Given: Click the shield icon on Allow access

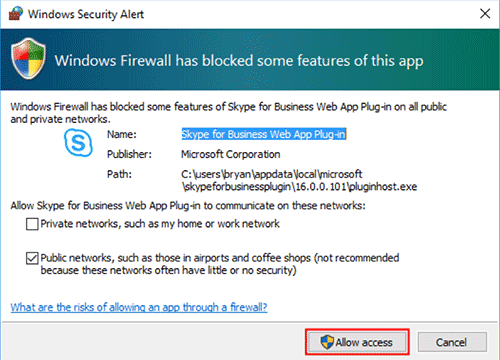Looking at the screenshot, I should tap(327, 342).
